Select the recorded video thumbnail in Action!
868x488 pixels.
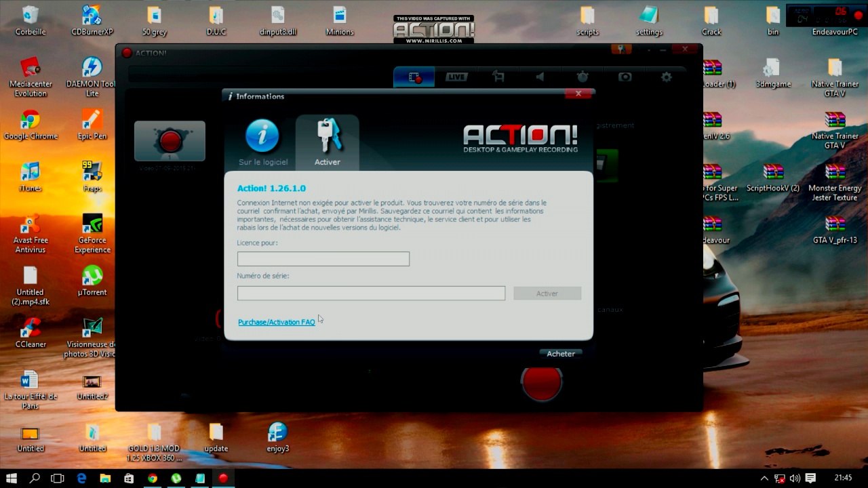tap(170, 141)
